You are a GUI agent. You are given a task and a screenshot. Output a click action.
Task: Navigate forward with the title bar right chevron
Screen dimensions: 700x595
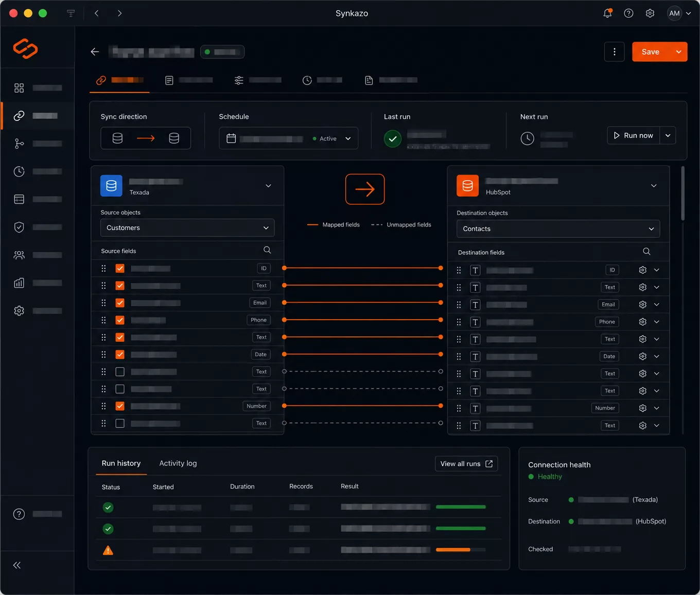tap(119, 13)
